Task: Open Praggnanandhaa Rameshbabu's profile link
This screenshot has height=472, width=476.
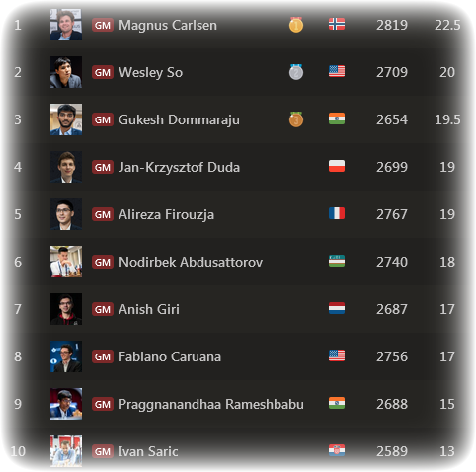Action: point(211,405)
